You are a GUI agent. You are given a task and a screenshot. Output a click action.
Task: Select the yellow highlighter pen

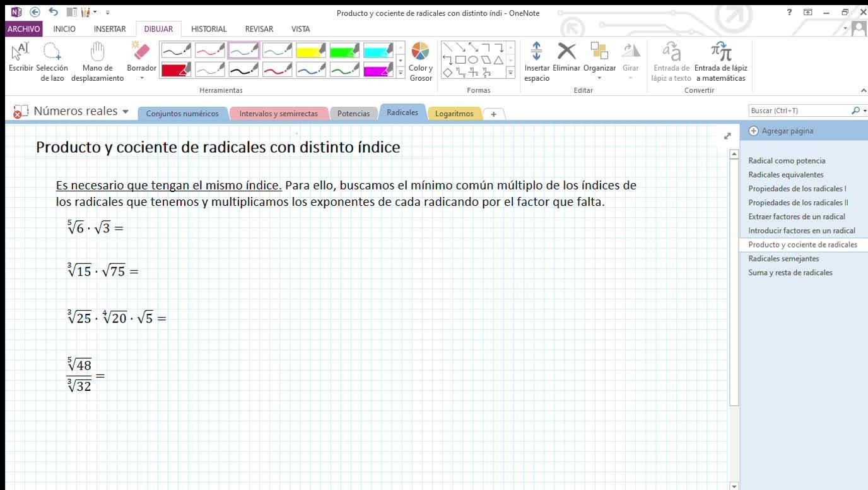click(310, 51)
